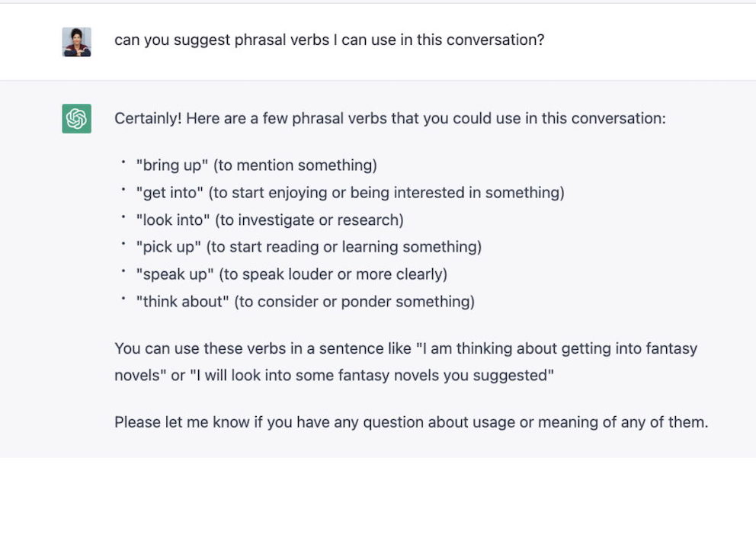Click the "Certainly! Here are a few" intro line
Viewport: 756px width, 548px height.
click(x=390, y=119)
